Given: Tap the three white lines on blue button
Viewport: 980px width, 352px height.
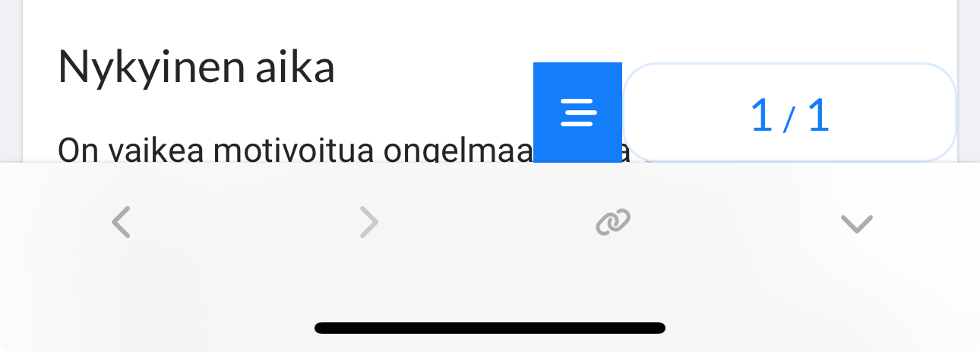Looking at the screenshot, I should [x=579, y=113].
